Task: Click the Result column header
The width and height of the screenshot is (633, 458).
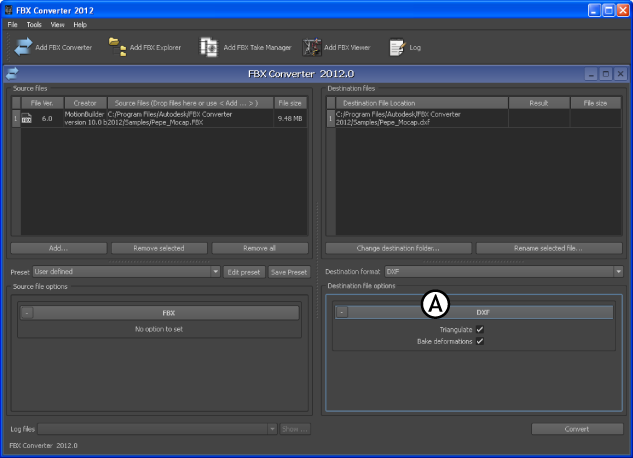Action: pyautogui.click(x=539, y=103)
